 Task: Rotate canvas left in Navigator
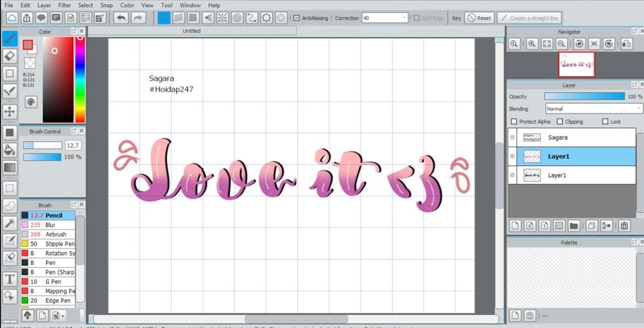[579, 44]
